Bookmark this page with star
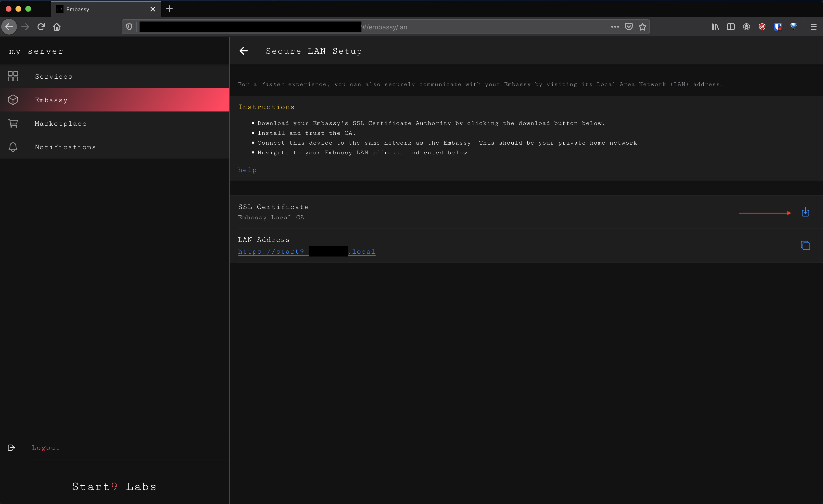This screenshot has height=504, width=823. [x=642, y=27]
